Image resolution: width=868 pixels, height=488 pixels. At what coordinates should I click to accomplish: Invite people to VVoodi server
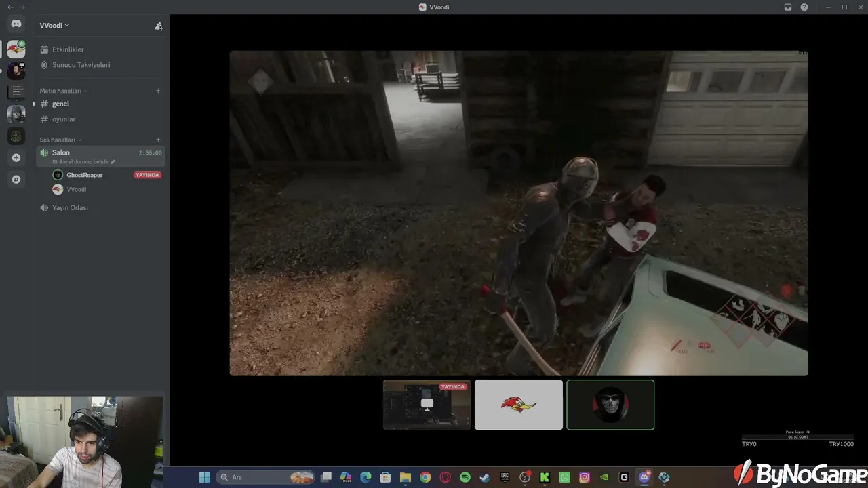pyautogui.click(x=159, y=26)
